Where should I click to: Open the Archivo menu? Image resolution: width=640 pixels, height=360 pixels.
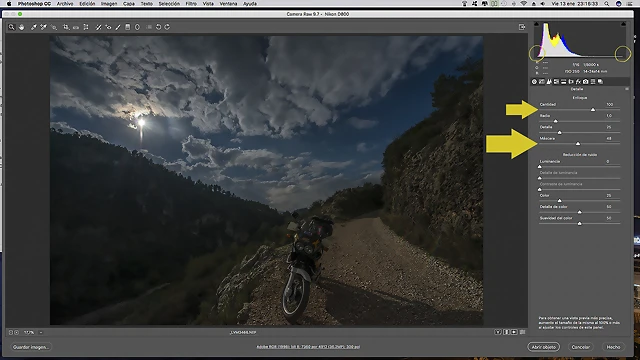pos(65,4)
